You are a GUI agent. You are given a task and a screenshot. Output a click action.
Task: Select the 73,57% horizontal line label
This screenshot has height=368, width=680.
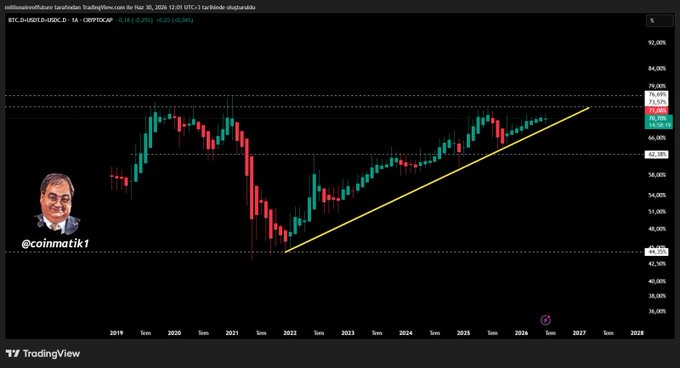click(657, 102)
